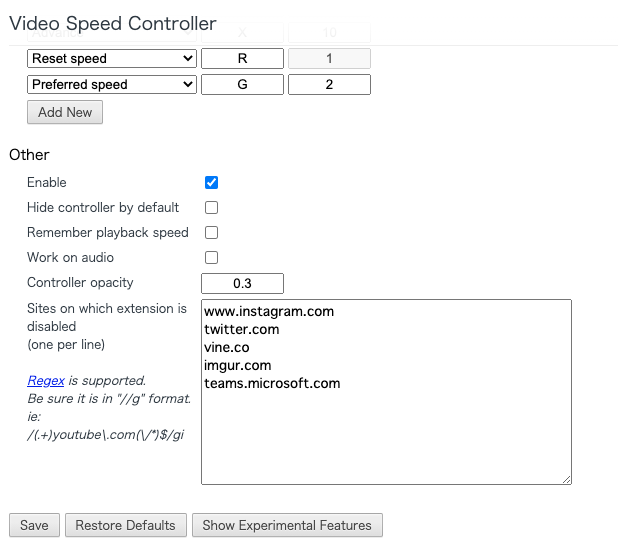Open the Preferred speed action dropdown
The image size is (618, 551).
112,84
